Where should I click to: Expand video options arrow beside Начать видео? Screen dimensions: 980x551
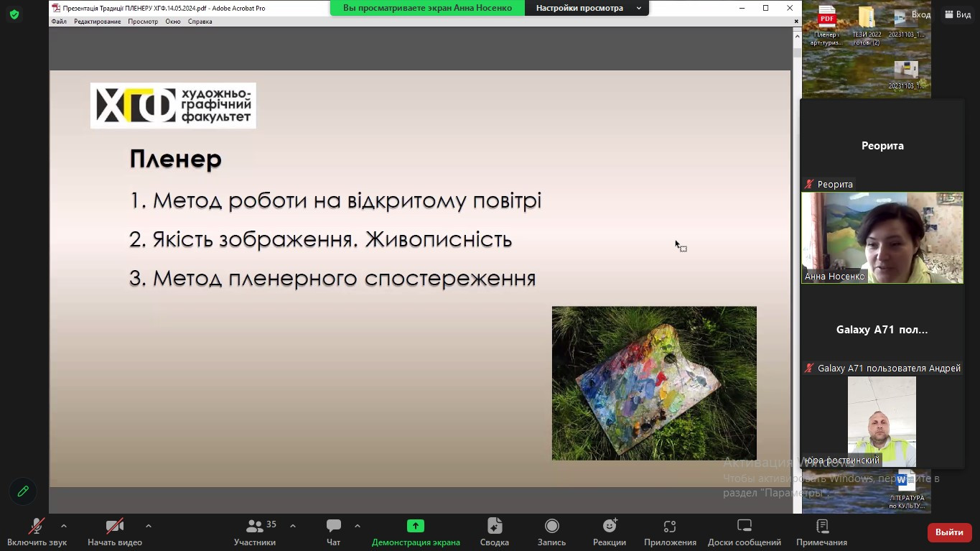point(149,526)
